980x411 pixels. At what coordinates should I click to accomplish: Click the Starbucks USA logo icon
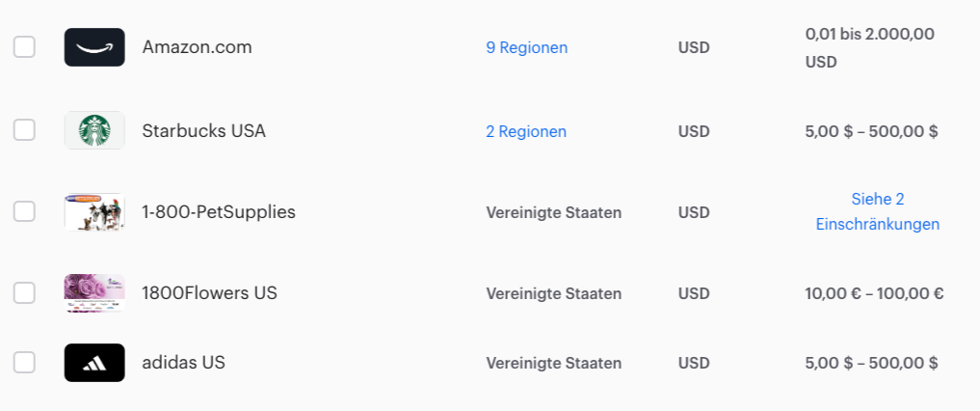(94, 130)
